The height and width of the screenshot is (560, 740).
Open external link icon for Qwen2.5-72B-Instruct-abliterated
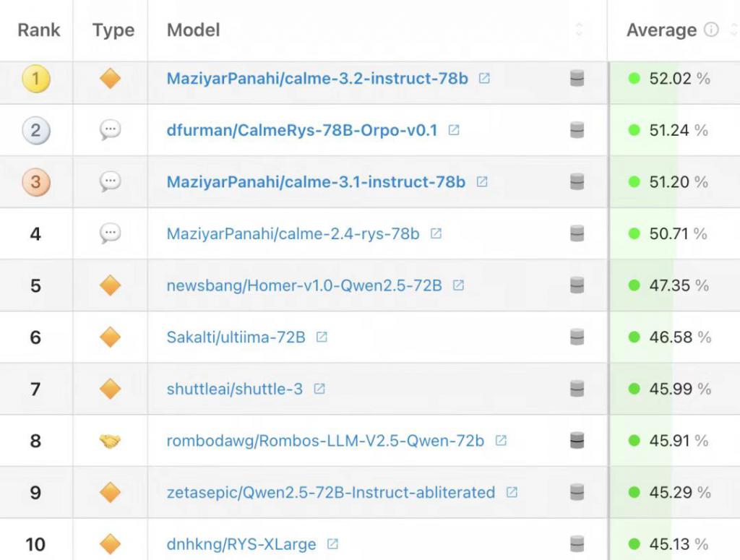[x=512, y=493]
